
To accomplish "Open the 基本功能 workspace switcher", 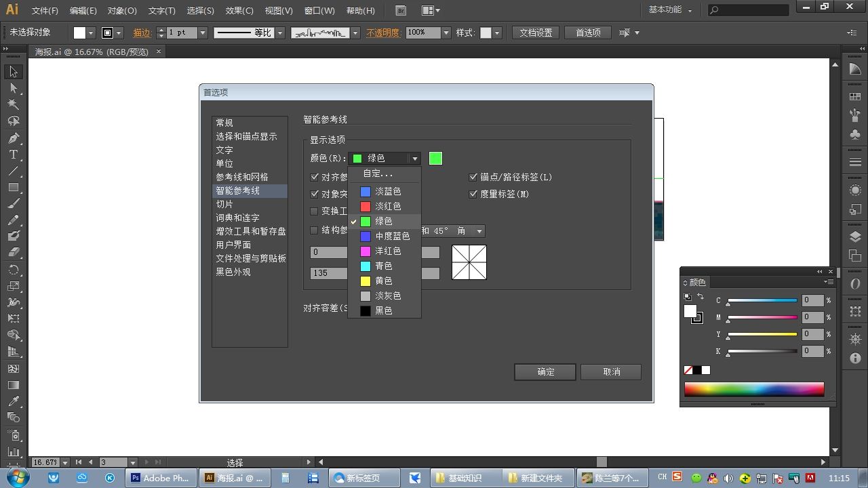I will point(670,10).
